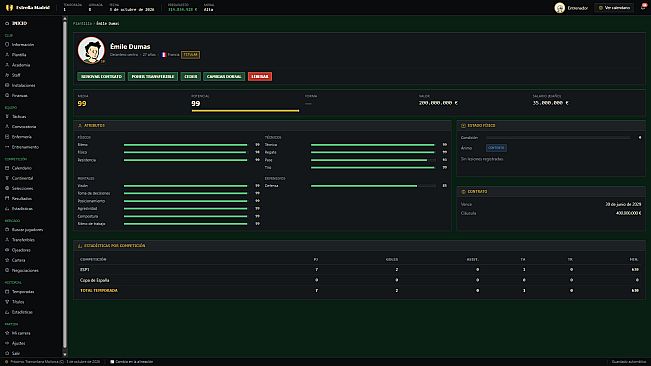The width and height of the screenshot is (651, 366).
Task: Click the sidebar scroll-down arrow
Action: (x=65, y=354)
